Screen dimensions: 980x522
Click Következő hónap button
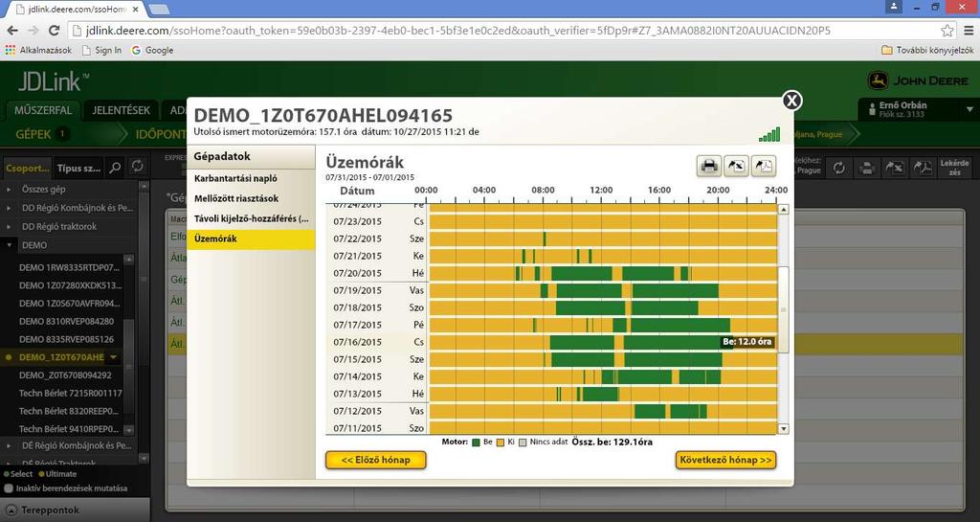click(725, 460)
